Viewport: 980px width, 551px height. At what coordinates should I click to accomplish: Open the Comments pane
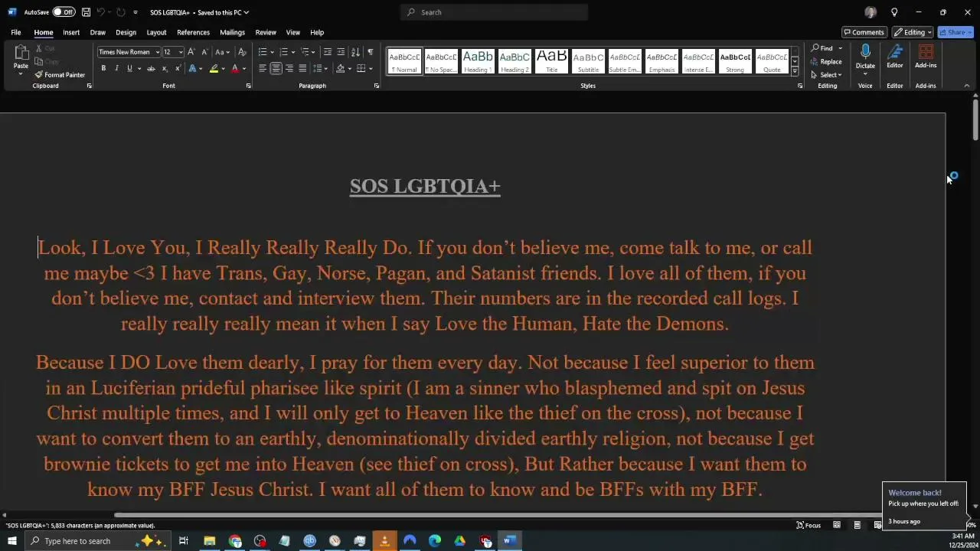[863, 32]
